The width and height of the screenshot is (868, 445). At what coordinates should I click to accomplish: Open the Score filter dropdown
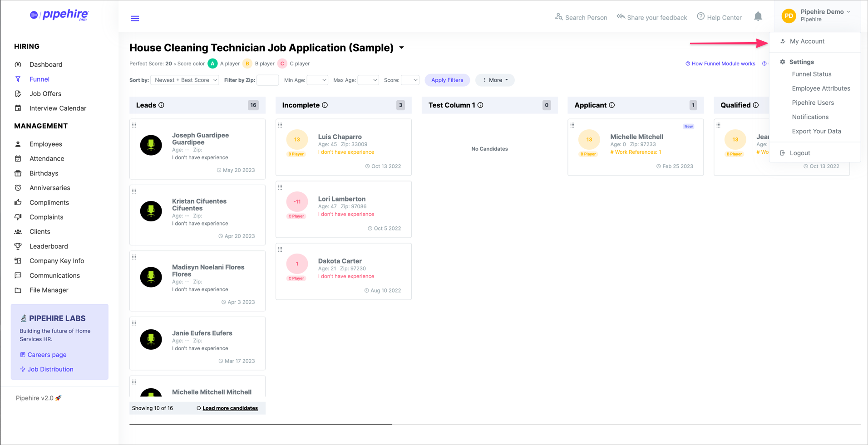(x=410, y=80)
